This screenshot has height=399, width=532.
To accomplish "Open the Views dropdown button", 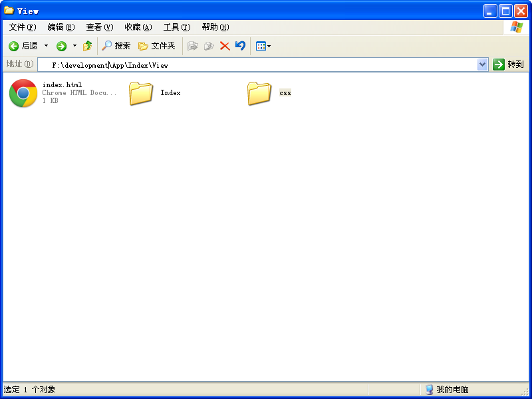I will tap(263, 46).
